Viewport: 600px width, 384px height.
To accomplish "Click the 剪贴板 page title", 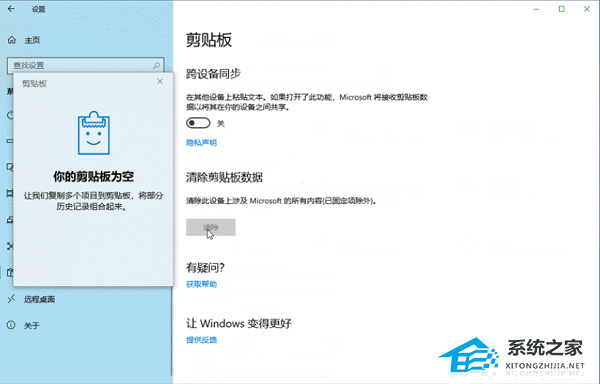I will (209, 40).
